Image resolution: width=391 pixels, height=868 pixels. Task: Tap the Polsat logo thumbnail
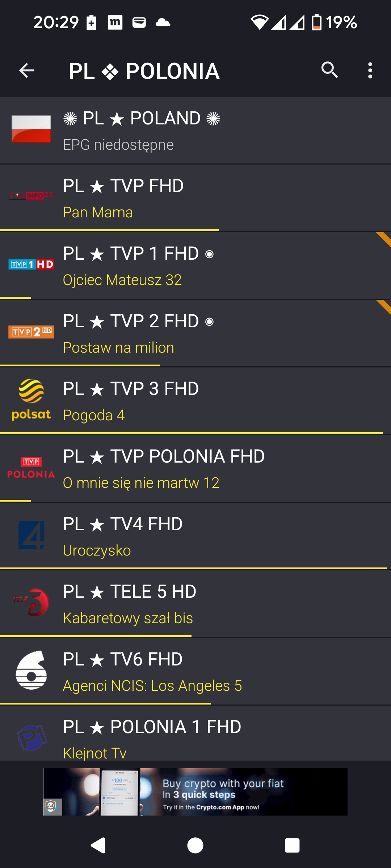pyautogui.click(x=31, y=399)
